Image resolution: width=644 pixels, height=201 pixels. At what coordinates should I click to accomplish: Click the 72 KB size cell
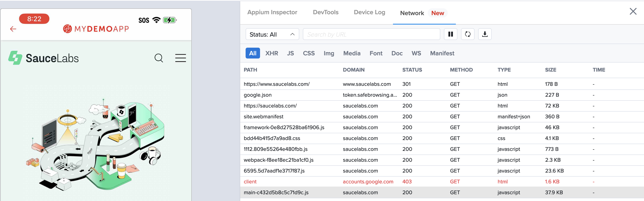[x=552, y=106]
